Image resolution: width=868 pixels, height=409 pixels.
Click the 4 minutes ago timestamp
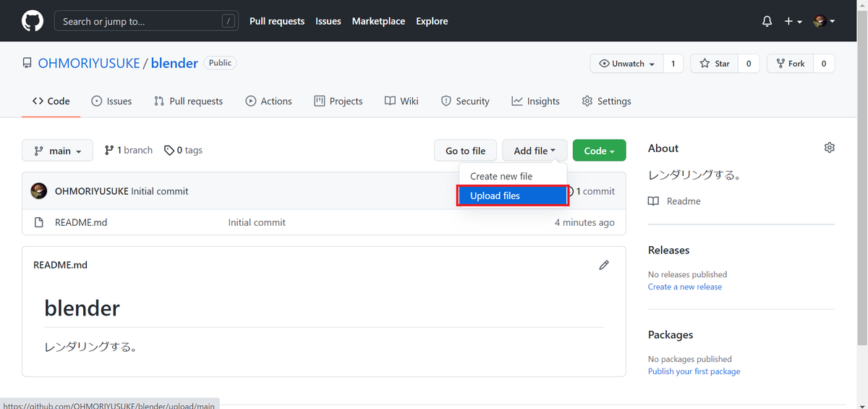pos(584,222)
